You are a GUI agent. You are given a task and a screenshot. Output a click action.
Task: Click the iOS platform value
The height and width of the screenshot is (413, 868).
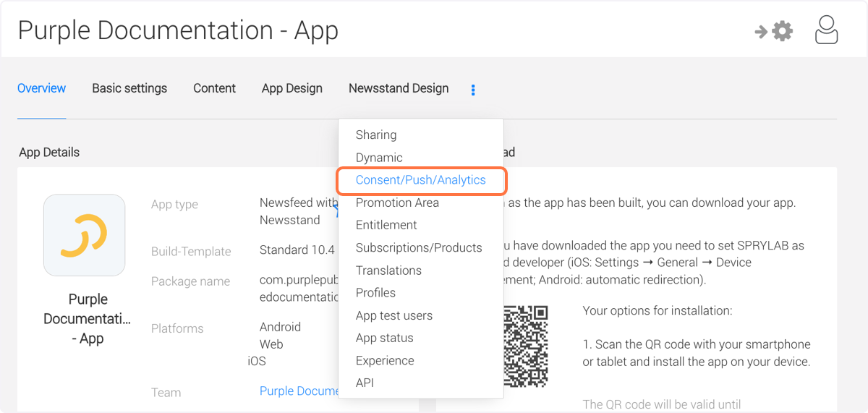(257, 361)
